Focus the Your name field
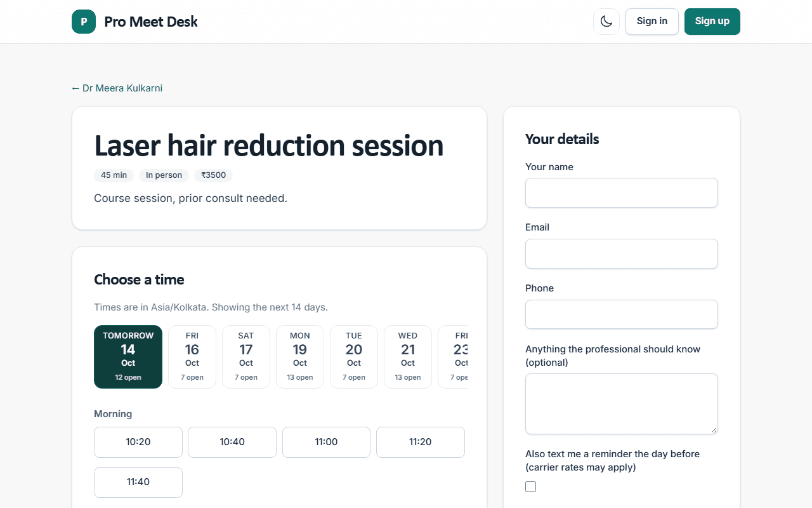 [x=622, y=192]
